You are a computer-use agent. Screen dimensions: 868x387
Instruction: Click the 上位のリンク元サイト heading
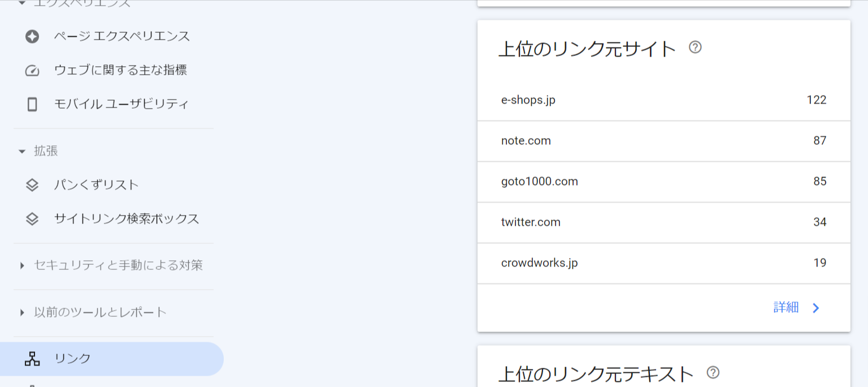[x=587, y=49]
